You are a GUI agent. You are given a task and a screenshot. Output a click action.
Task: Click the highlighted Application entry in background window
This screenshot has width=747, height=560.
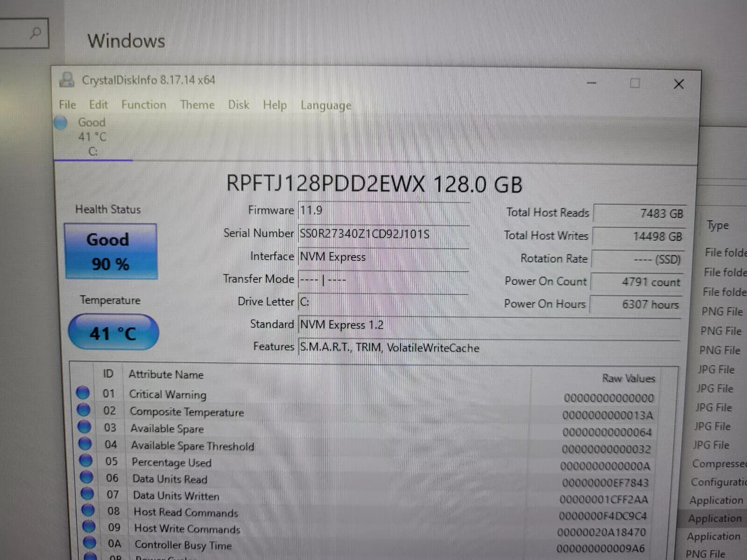click(715, 518)
